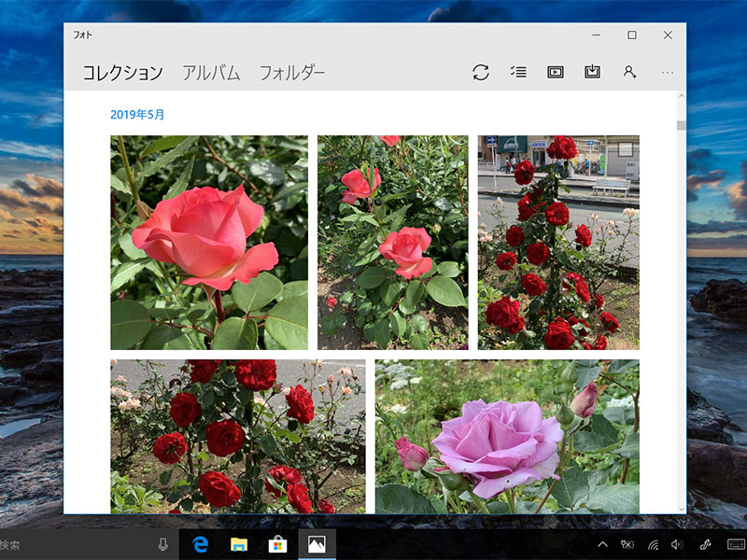Click the scrollbar up arrow
This screenshot has height=560, width=747.
pos(682,96)
